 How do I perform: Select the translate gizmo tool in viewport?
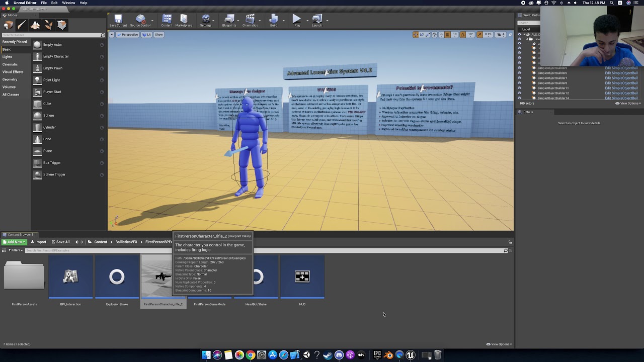pos(416,35)
